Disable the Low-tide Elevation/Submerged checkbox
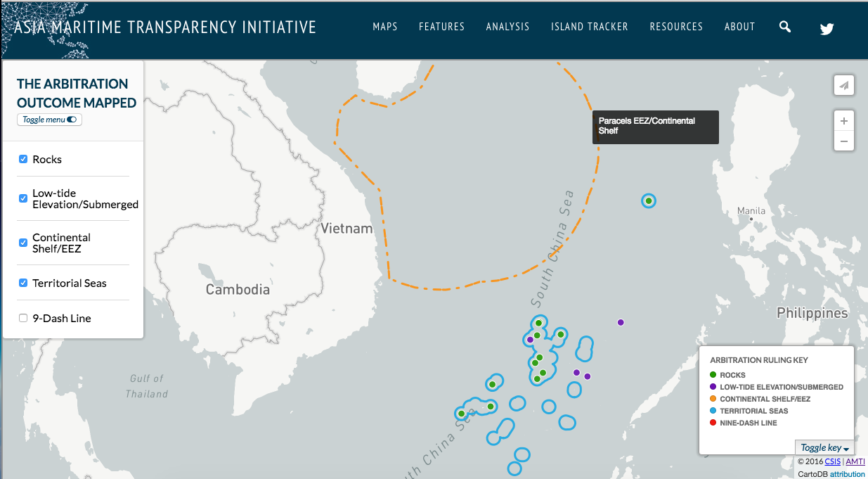Screen dimensions: 868x479 click(x=23, y=198)
